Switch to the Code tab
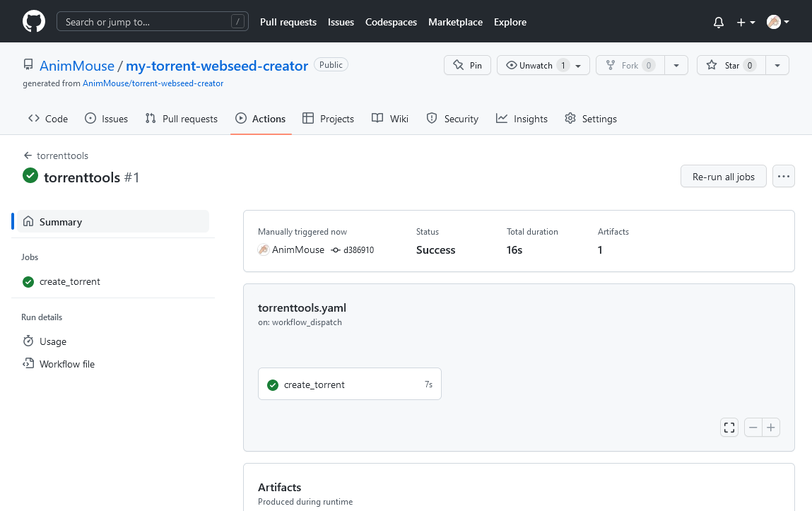Image resolution: width=812 pixels, height=511 pixels. coord(48,119)
